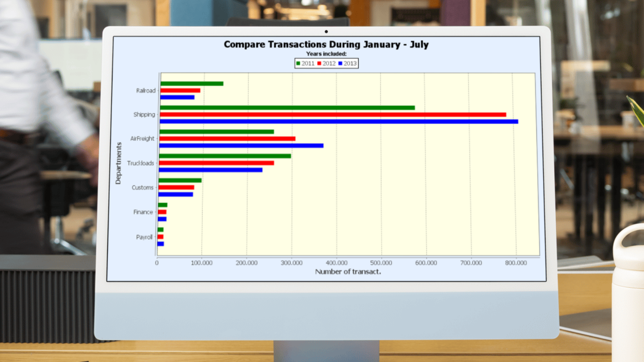Select the red Shipping 2012 bar
Screen dimensions: 644x362
[x=333, y=115]
